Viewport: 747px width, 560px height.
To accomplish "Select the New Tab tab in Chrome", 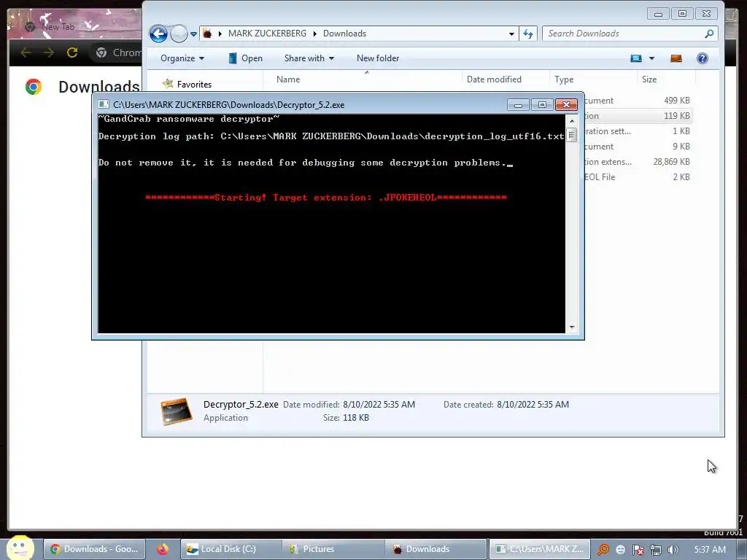I will click(x=58, y=27).
